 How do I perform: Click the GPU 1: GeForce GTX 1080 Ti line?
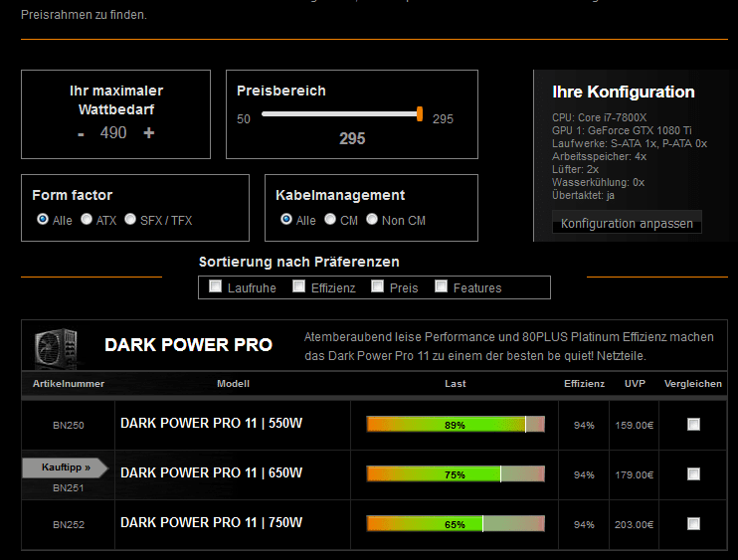[622, 130]
